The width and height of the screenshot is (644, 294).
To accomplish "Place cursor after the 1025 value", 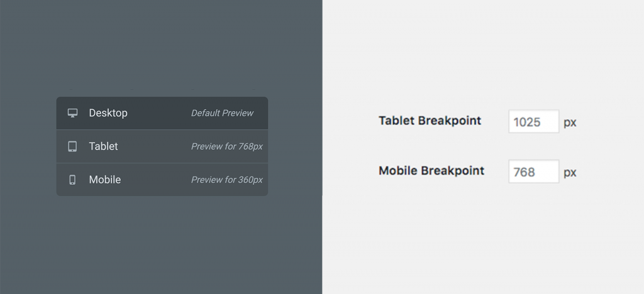I will coord(543,122).
